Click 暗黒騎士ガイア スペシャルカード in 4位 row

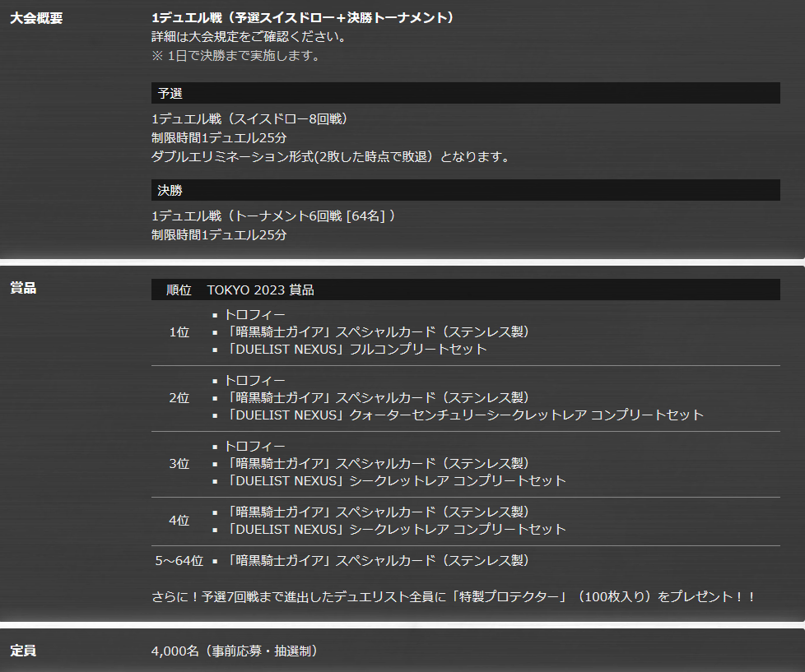tap(379, 512)
